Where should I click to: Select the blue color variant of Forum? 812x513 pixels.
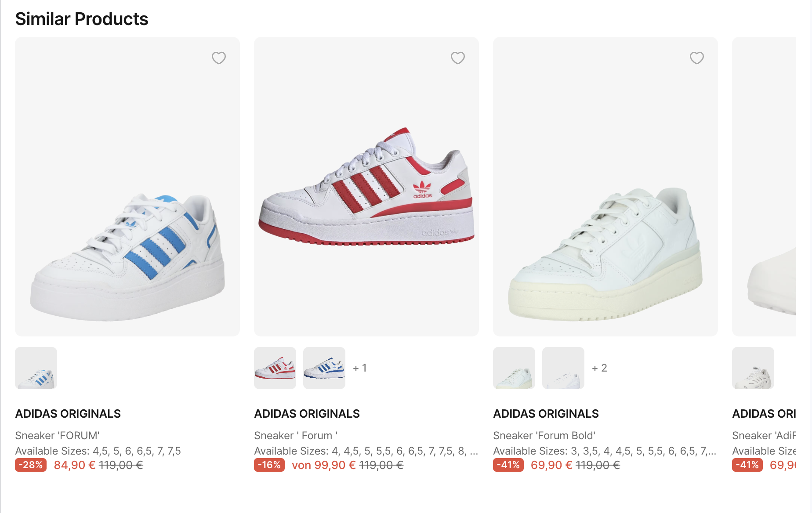(324, 368)
